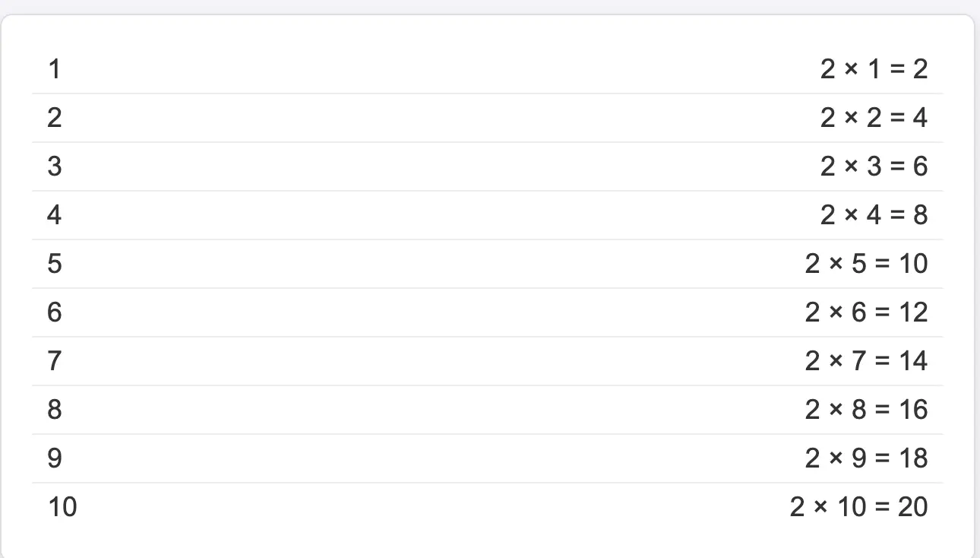The width and height of the screenshot is (980, 558).
Task: Select row number 10 label
Action: pos(62,507)
